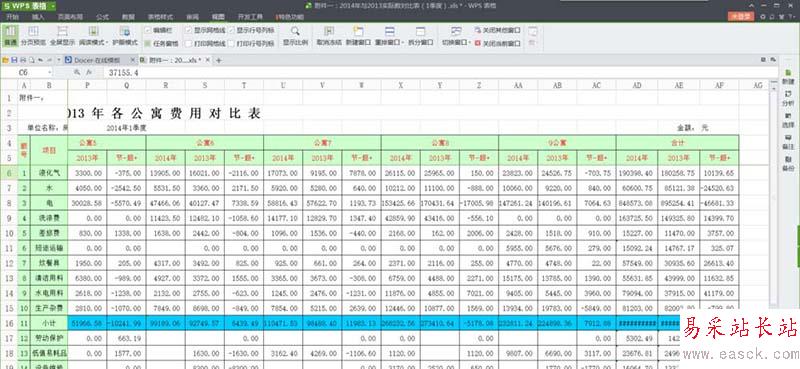Click the 液化气 item cell
This screenshot has height=369, width=800.
point(49,173)
